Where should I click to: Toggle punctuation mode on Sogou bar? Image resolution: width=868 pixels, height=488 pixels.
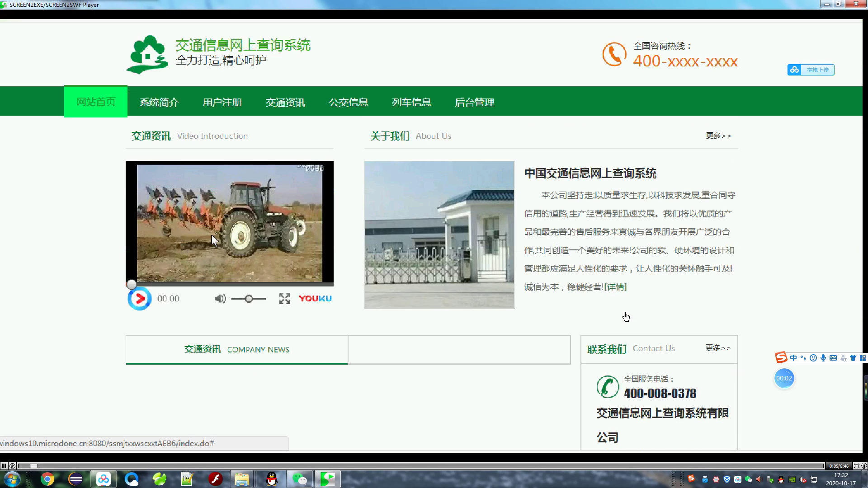[x=803, y=358]
